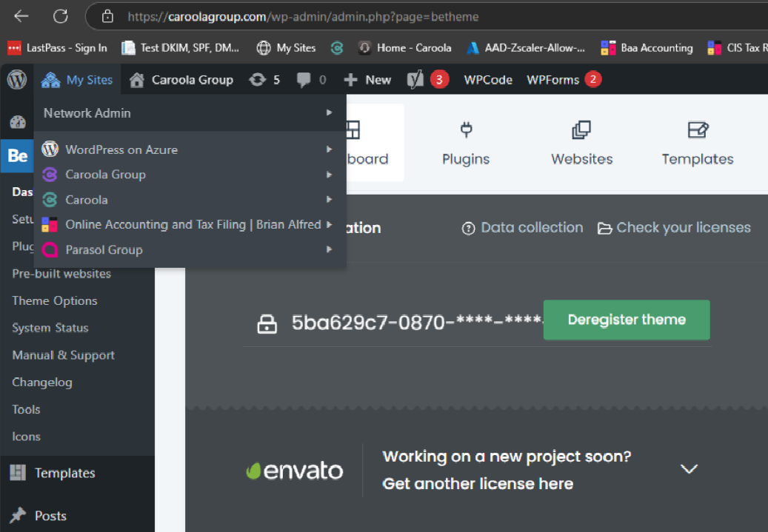Screen dimensions: 768x532
Task: Click the Deregister theme button
Action: point(626,320)
